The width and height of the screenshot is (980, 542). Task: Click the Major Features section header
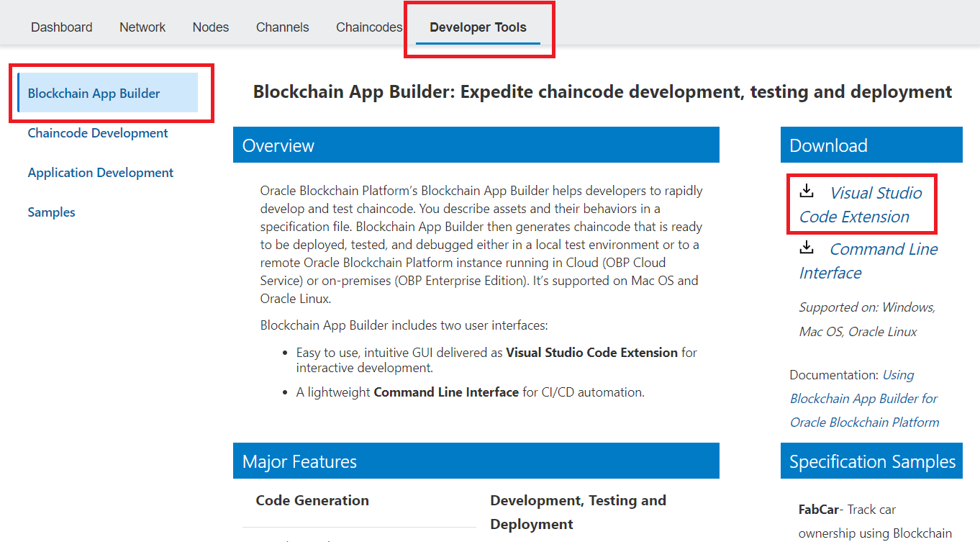tap(476, 461)
